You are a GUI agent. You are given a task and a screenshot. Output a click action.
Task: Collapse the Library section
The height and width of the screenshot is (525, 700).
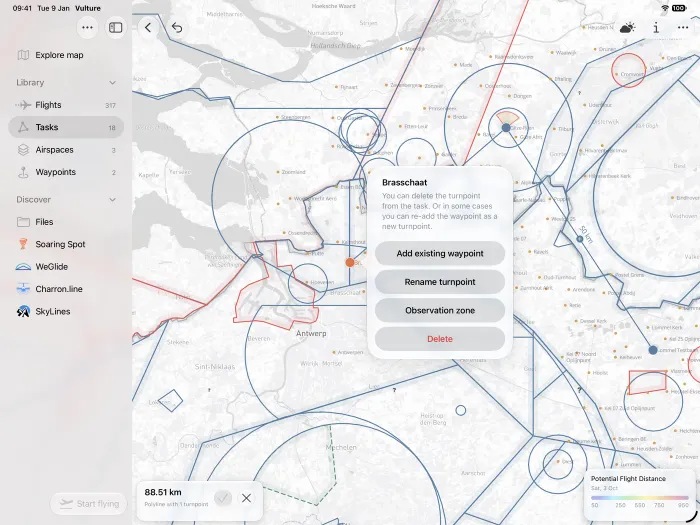(x=112, y=83)
